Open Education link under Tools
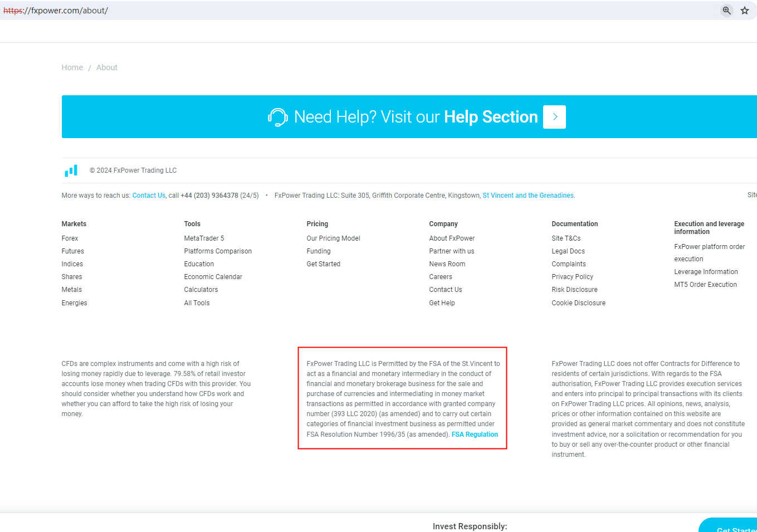This screenshot has width=757, height=532. coord(199,264)
